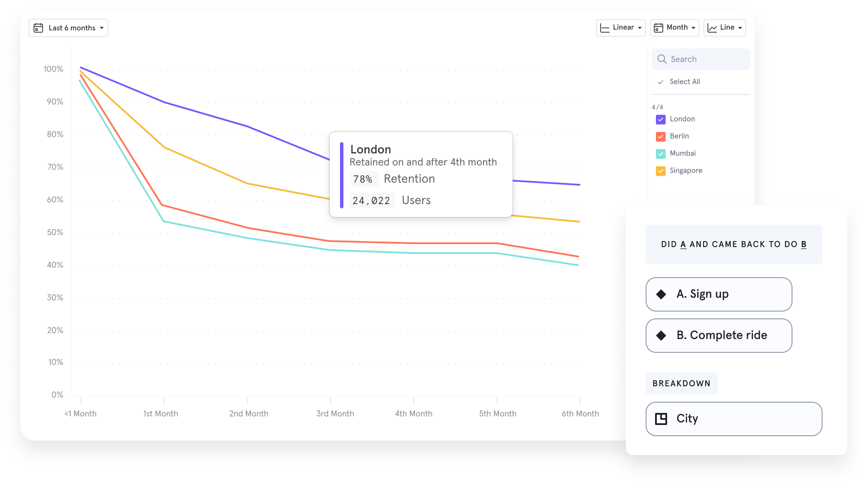Disable the Mumbai checkbox
This screenshot has height=486, width=868.
661,154
